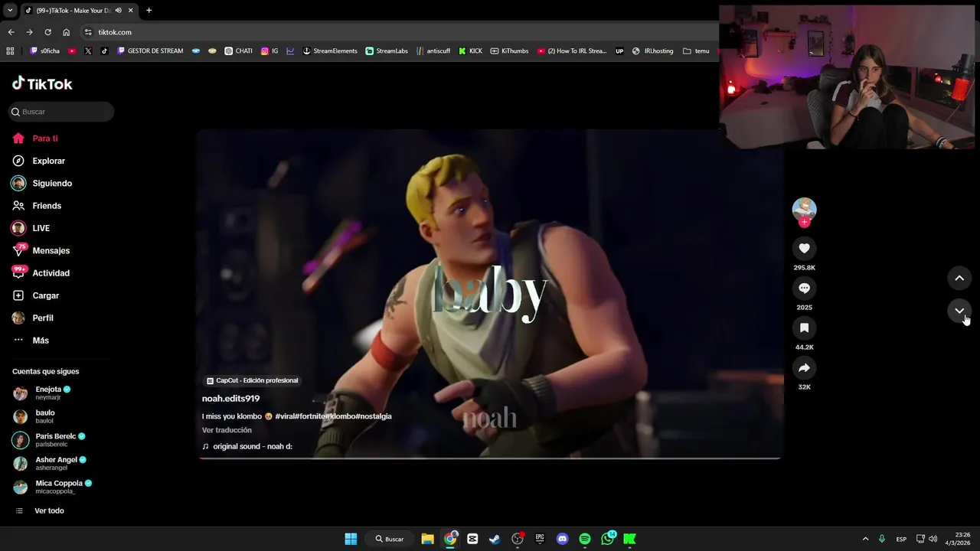Click the TikTok logo
Image resolution: width=980 pixels, height=551 pixels.
(42, 83)
